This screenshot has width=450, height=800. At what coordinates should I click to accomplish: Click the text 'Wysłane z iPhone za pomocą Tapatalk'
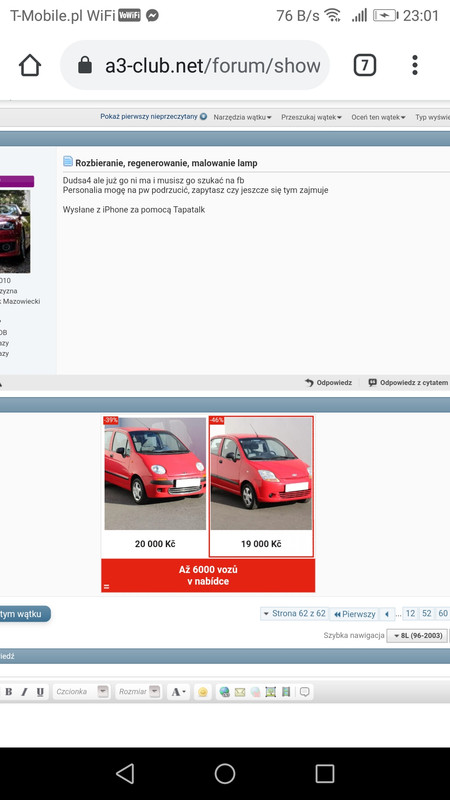(134, 210)
